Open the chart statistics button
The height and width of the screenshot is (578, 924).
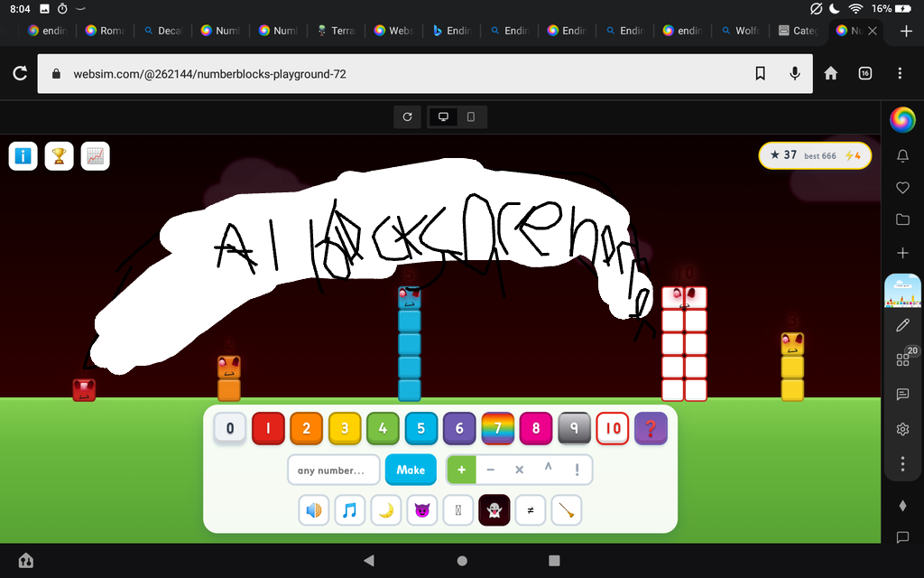point(95,156)
